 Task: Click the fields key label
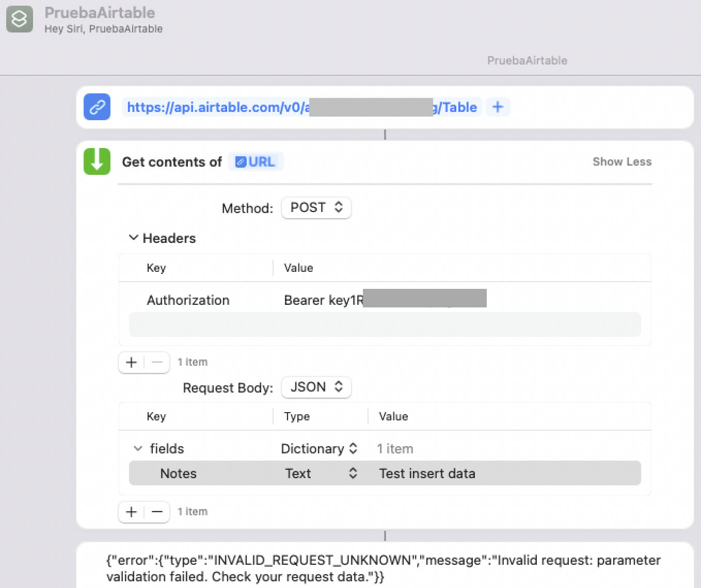coord(167,449)
